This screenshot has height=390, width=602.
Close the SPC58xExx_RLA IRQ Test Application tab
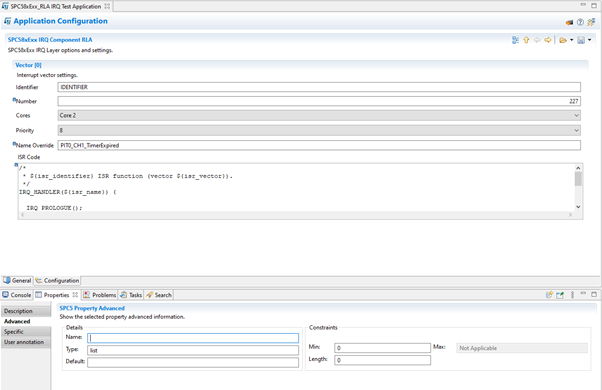pyautogui.click(x=107, y=6)
